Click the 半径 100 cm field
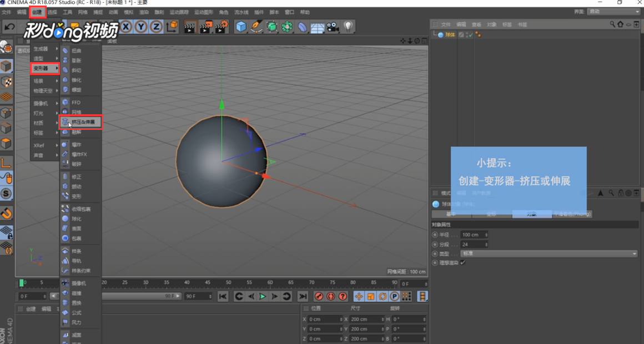The width and height of the screenshot is (644, 344). (474, 235)
